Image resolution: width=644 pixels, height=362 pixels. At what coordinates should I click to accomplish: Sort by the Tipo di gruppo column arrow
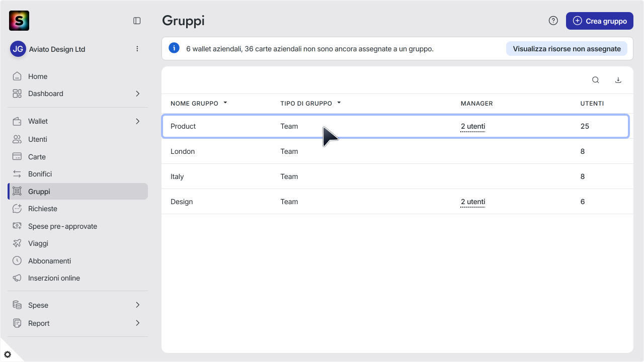339,103
